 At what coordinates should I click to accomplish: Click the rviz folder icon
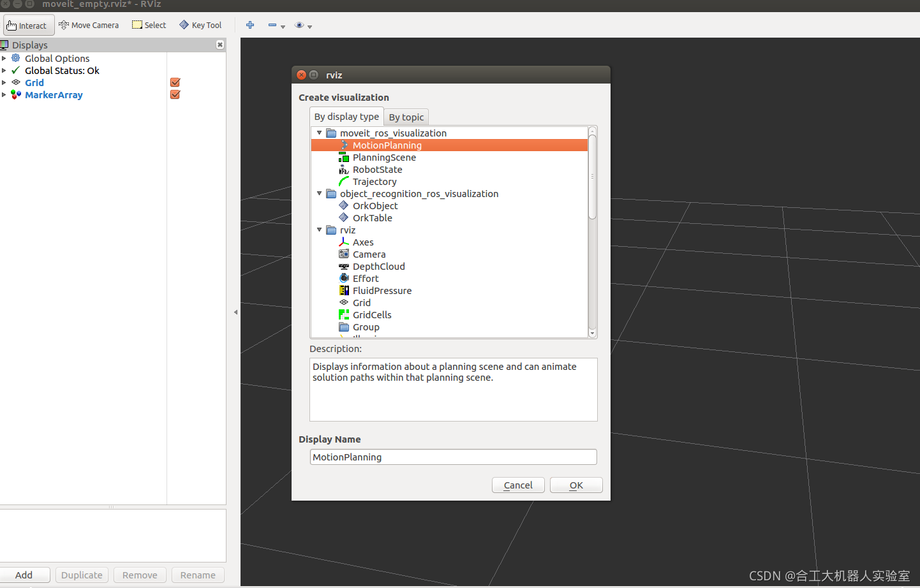(x=331, y=230)
